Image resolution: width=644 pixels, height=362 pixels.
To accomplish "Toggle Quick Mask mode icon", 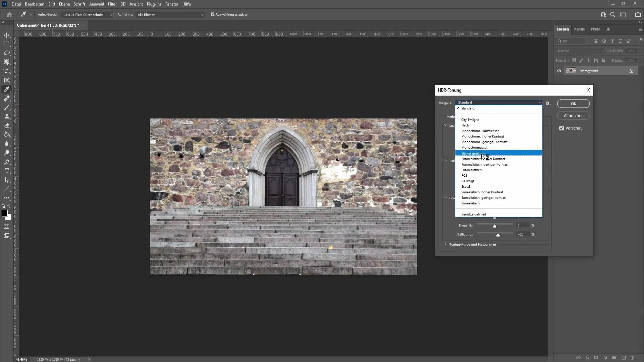I will coord(7,226).
